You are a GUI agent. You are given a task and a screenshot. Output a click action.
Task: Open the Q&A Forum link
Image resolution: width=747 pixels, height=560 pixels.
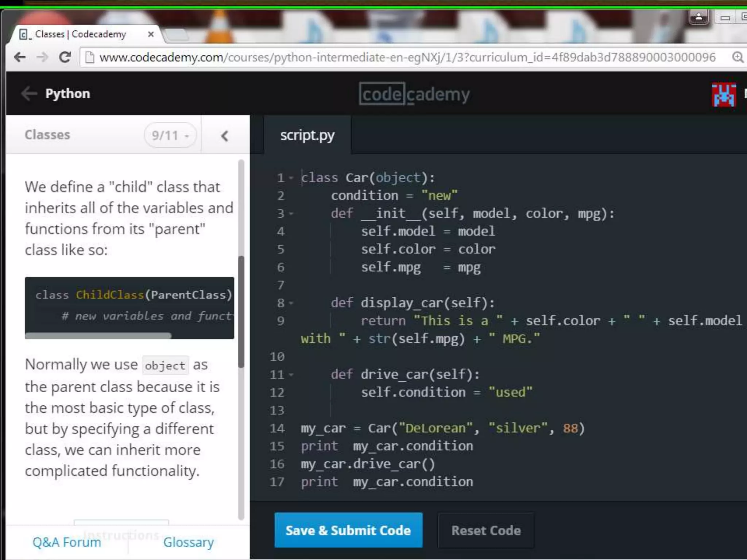67,542
